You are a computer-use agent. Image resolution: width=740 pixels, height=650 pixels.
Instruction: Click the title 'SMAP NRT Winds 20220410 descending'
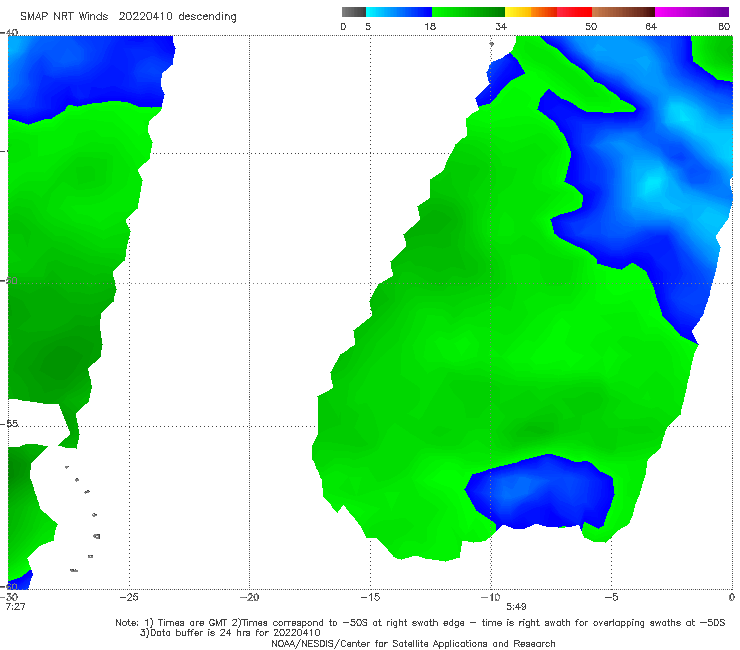point(128,17)
